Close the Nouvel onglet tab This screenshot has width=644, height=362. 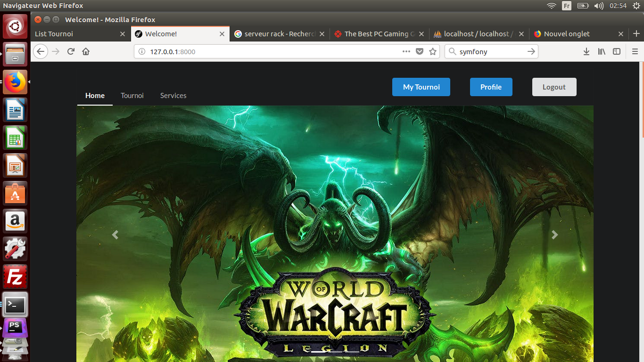pos(621,34)
